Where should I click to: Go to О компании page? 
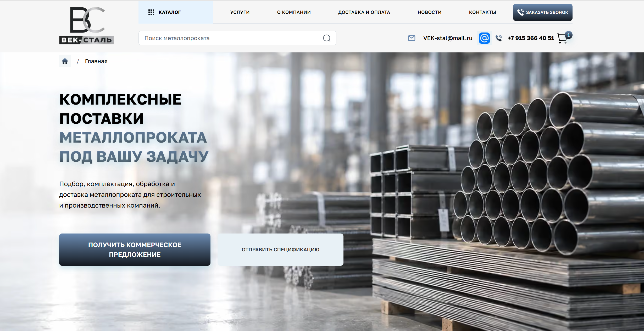point(294,12)
